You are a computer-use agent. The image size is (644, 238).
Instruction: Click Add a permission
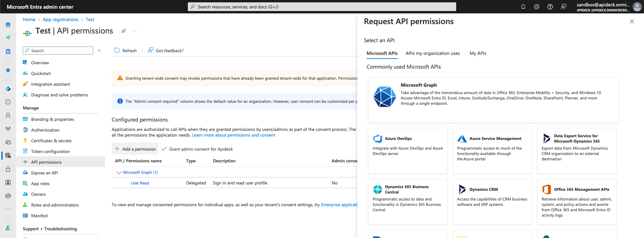[135, 149]
